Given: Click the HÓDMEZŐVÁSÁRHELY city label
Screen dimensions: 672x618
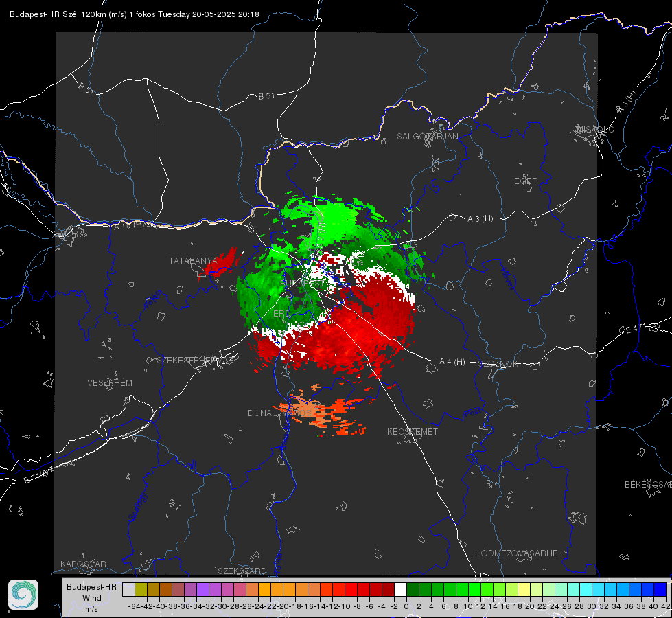Looking at the screenshot, I should pyautogui.click(x=521, y=553).
